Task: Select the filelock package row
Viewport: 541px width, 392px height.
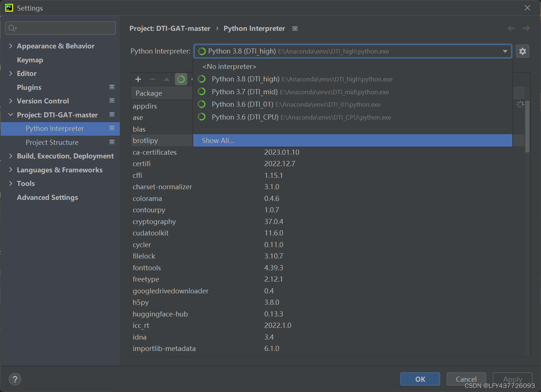Action: (x=328, y=256)
